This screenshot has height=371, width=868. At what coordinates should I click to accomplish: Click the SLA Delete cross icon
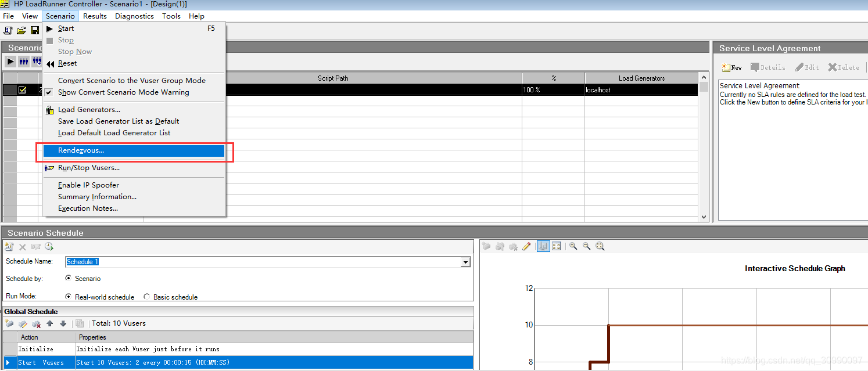(x=843, y=67)
